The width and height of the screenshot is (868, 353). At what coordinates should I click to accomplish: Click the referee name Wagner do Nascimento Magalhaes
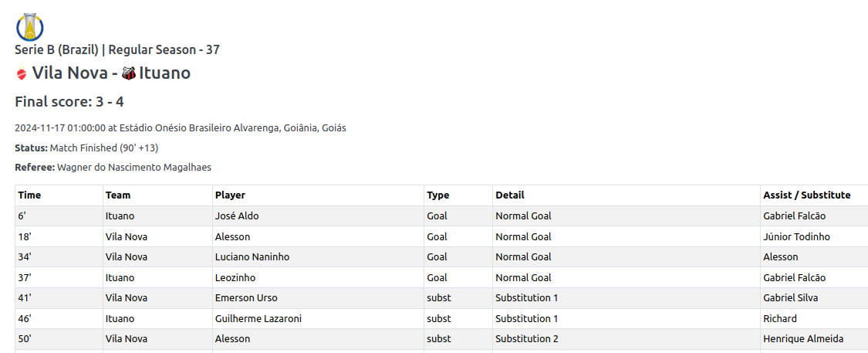pos(133,168)
